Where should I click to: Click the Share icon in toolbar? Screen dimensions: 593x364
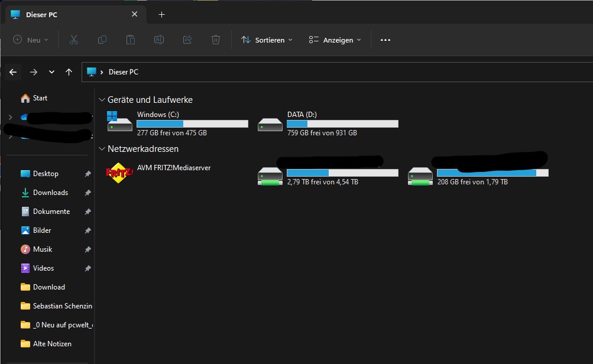click(x=187, y=40)
